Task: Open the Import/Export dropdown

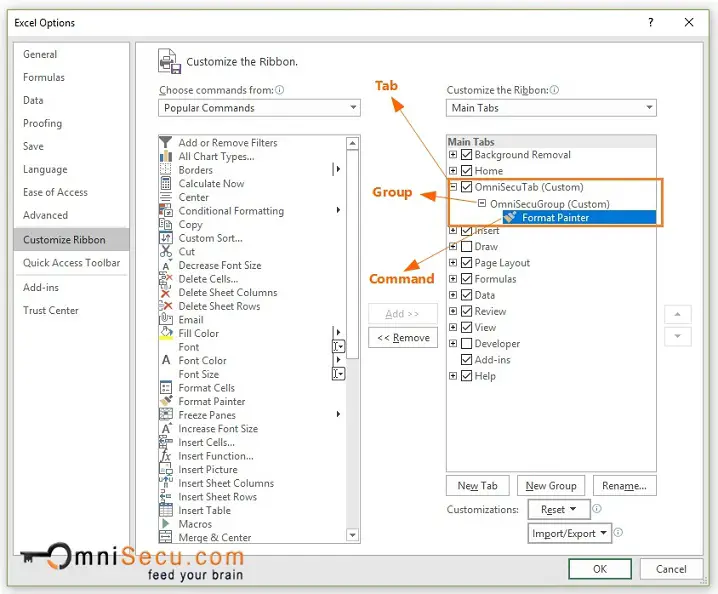Action: pos(569,534)
